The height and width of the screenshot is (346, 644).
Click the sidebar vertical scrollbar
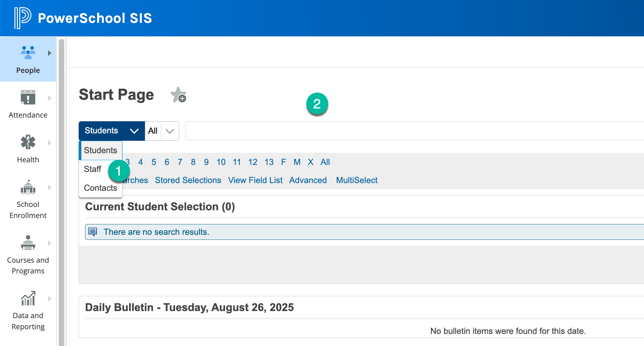pos(61,191)
